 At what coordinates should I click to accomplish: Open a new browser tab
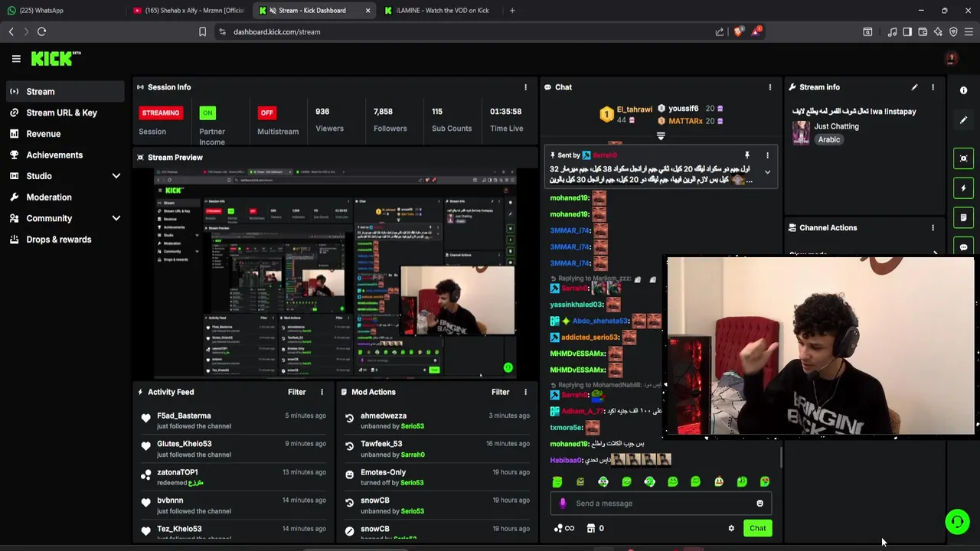click(512, 11)
